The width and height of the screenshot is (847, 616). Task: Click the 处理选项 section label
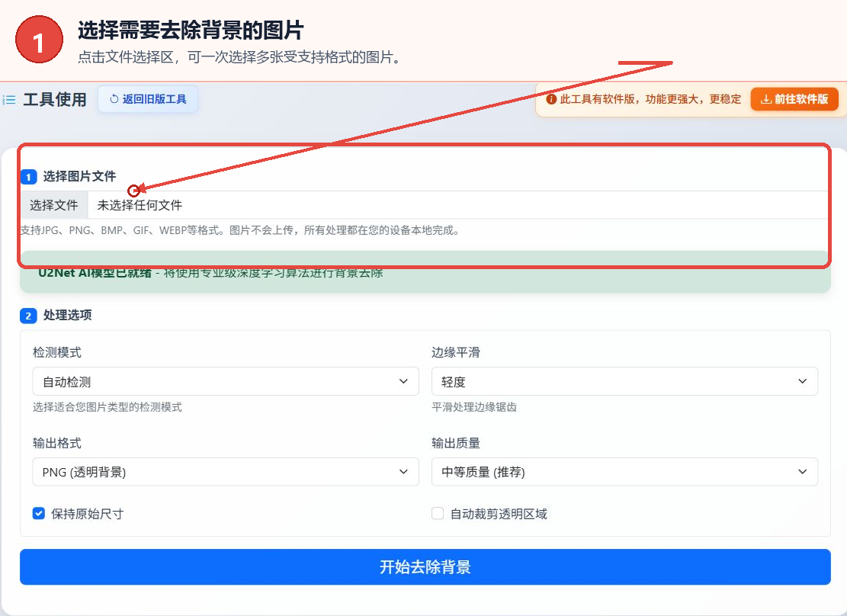point(68,315)
